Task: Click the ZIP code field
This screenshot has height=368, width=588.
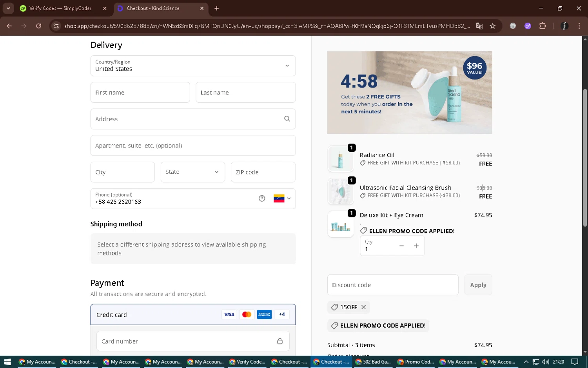Action: (x=263, y=172)
